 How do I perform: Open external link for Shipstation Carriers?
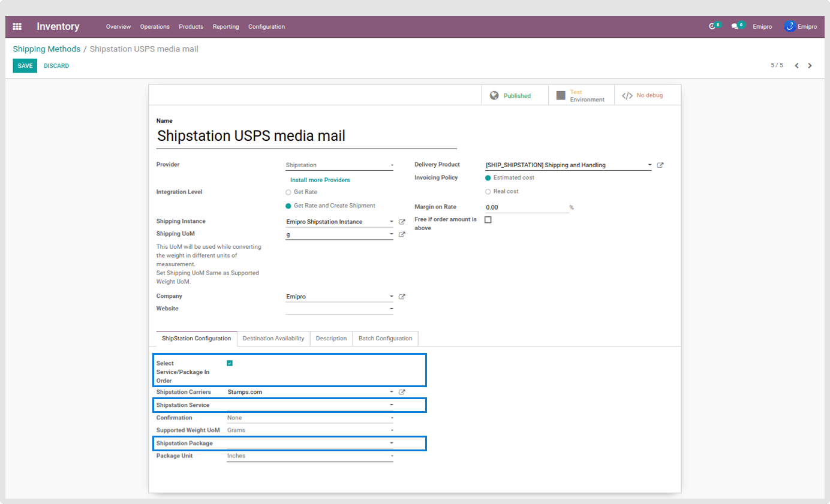(x=402, y=393)
